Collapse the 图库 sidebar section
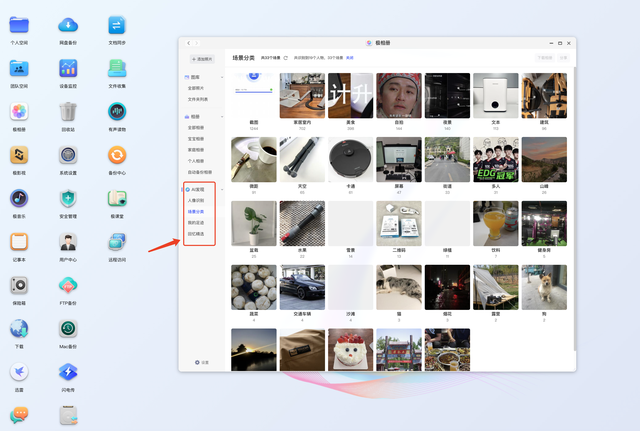Image resolution: width=640 pixels, height=431 pixels. click(x=222, y=77)
